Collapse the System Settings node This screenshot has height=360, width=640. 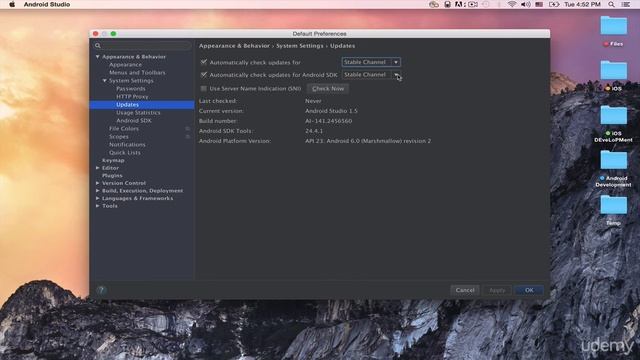[104, 81]
